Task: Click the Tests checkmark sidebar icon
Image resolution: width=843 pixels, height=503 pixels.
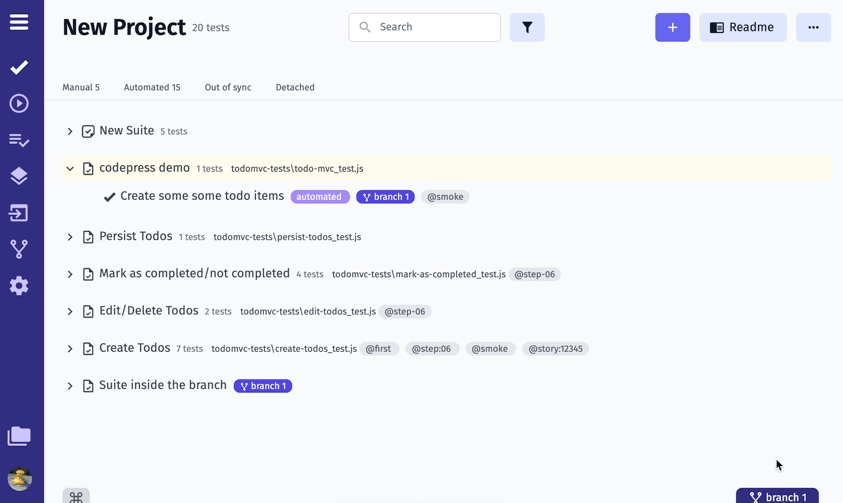Action: pyautogui.click(x=19, y=67)
